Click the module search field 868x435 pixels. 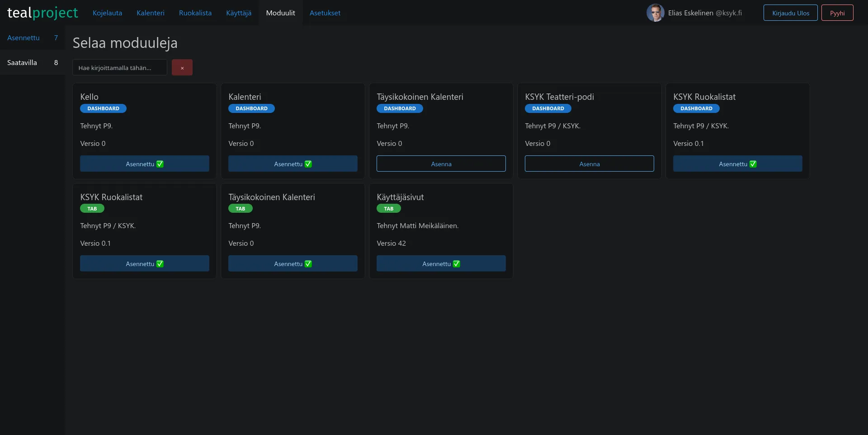119,67
